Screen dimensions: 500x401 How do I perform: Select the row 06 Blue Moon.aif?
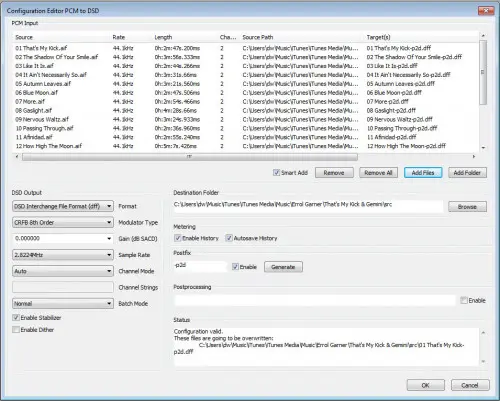pyautogui.click(x=246, y=93)
